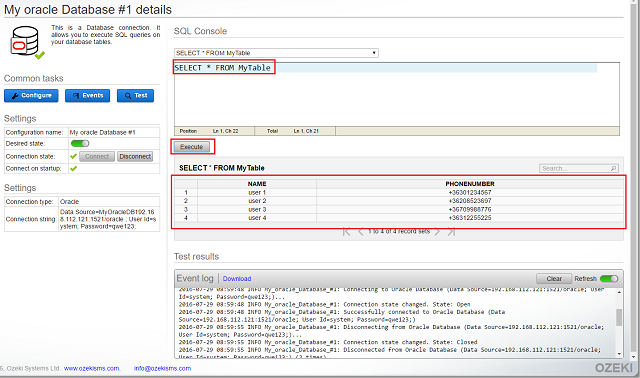Click Connect on startup checkmark

(x=73, y=169)
